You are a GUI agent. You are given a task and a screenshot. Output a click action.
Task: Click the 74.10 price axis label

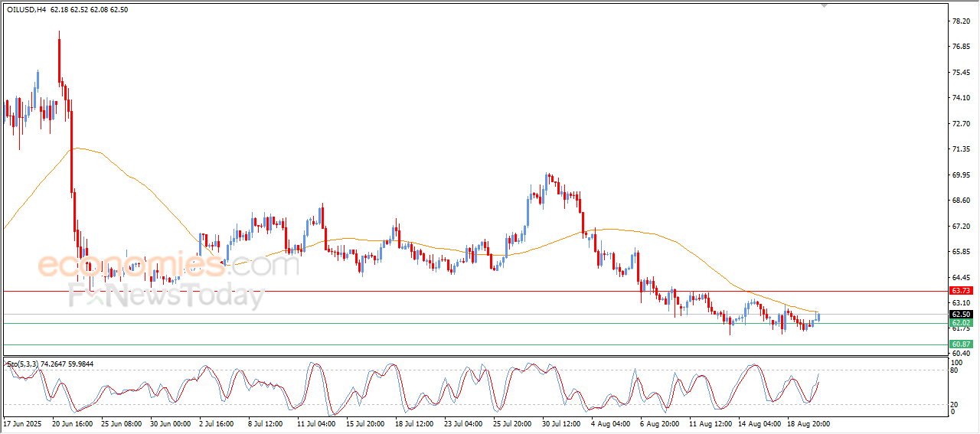[961, 98]
